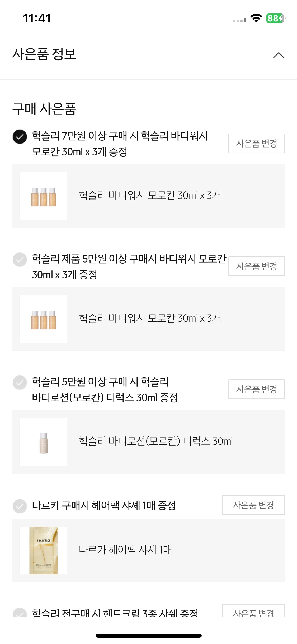Tap the battery indicator icon
297x644 pixels.
click(x=276, y=18)
